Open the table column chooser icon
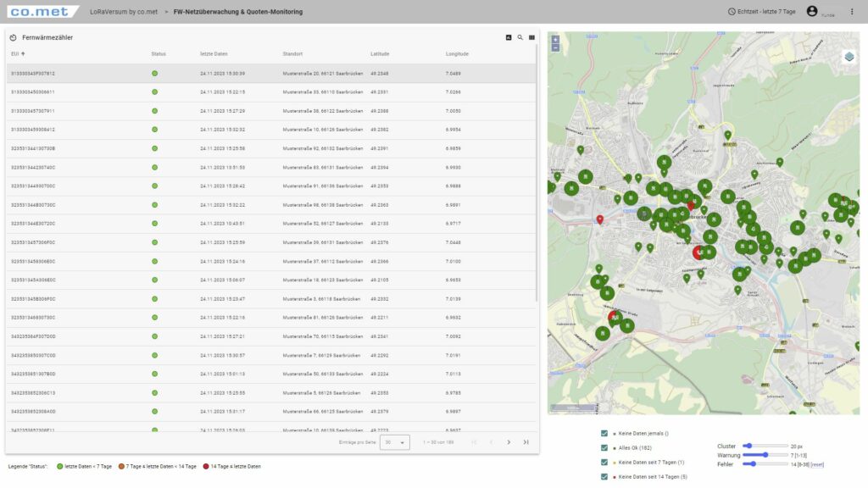 click(x=532, y=37)
